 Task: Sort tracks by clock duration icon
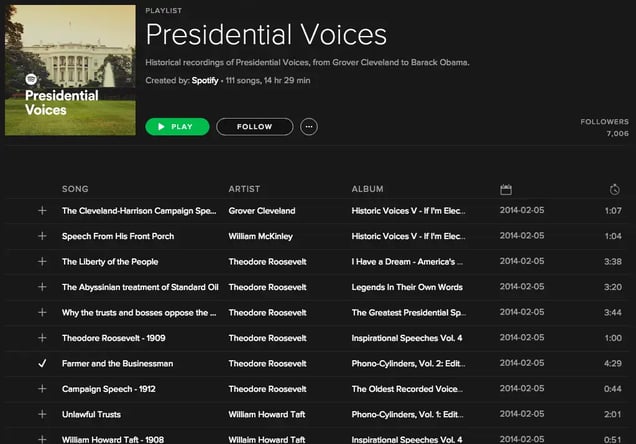[x=615, y=189]
